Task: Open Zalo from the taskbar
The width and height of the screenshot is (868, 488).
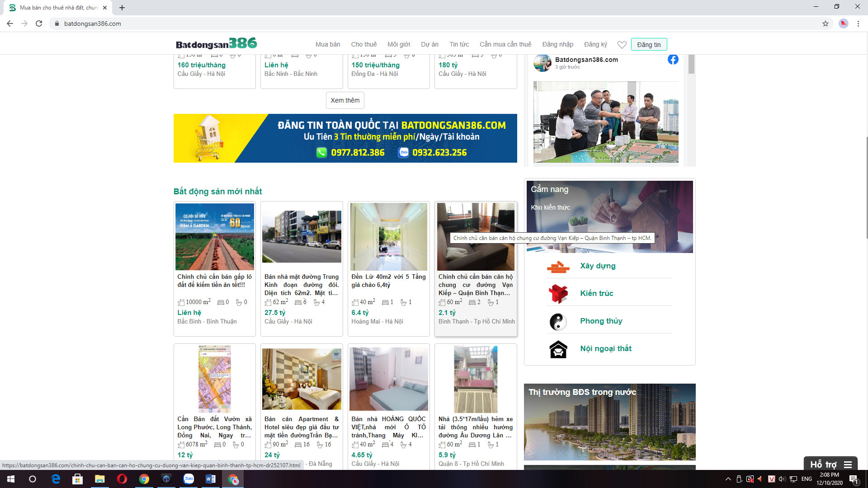Action: (x=189, y=479)
